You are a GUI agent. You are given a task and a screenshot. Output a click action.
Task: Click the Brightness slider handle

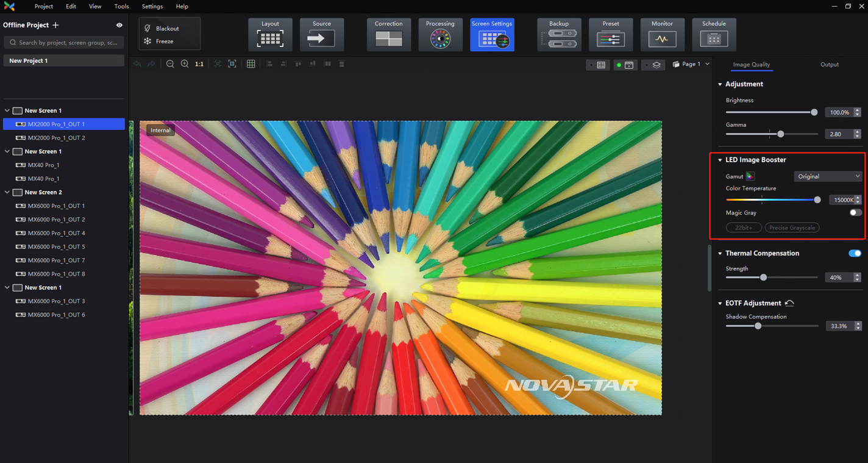(814, 112)
